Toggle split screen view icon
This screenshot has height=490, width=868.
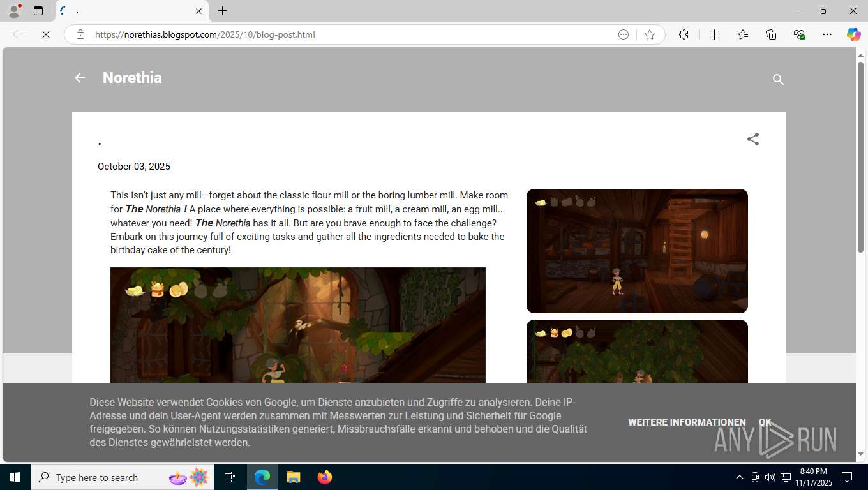pyautogui.click(x=714, y=34)
